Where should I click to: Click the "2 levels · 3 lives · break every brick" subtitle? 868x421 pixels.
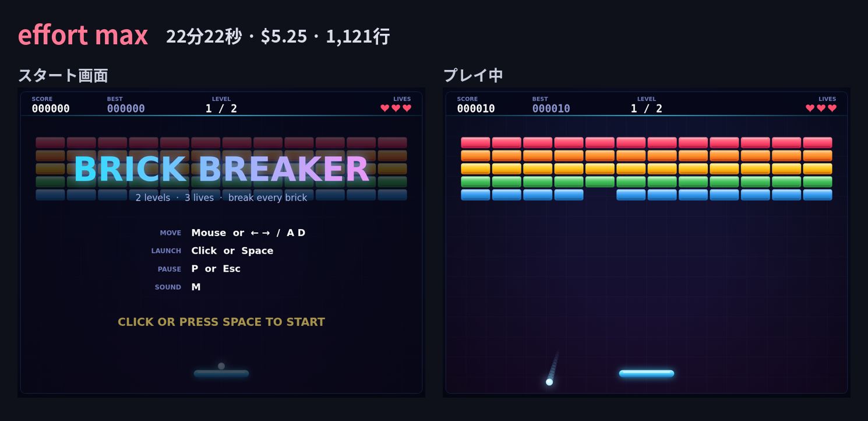[221, 198]
